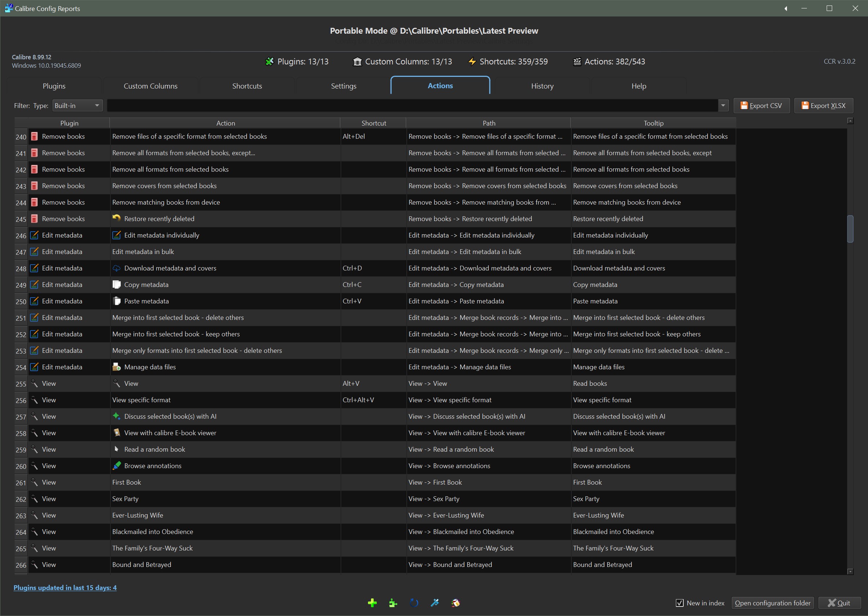868x616 pixels.
Task: Click the blue circular refresh arrow icon
Action: pos(414,603)
